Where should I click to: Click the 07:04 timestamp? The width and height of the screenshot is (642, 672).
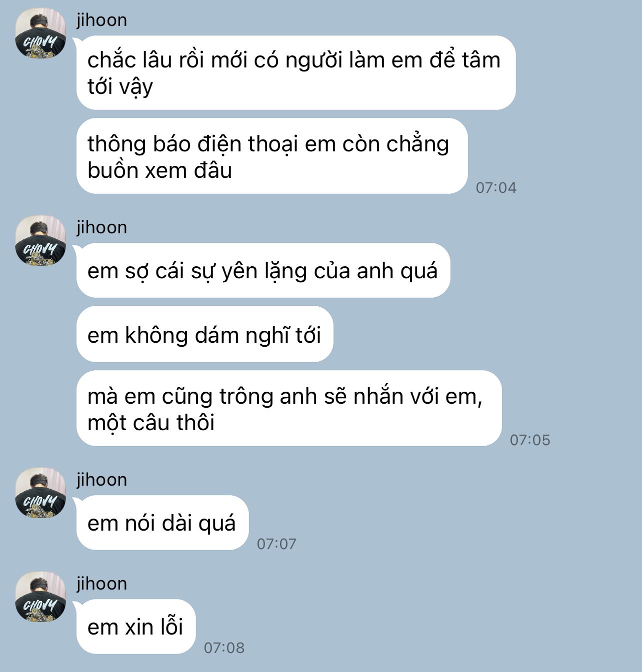tap(496, 188)
